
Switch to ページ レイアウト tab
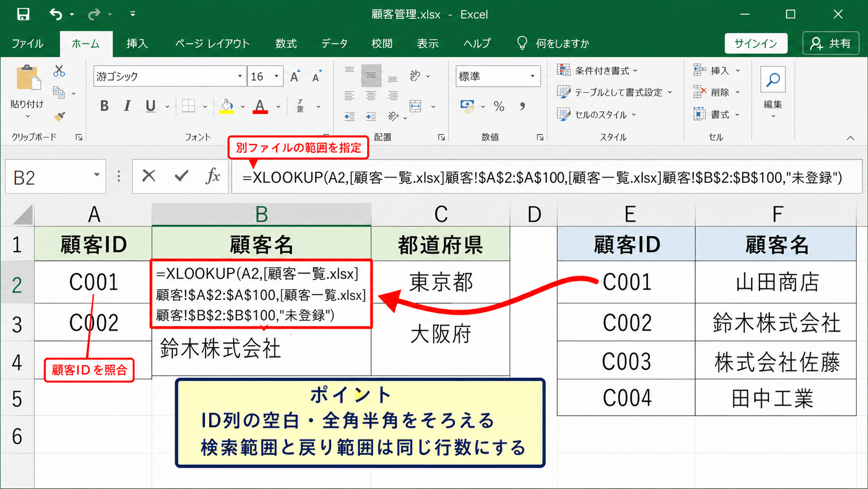coord(212,44)
